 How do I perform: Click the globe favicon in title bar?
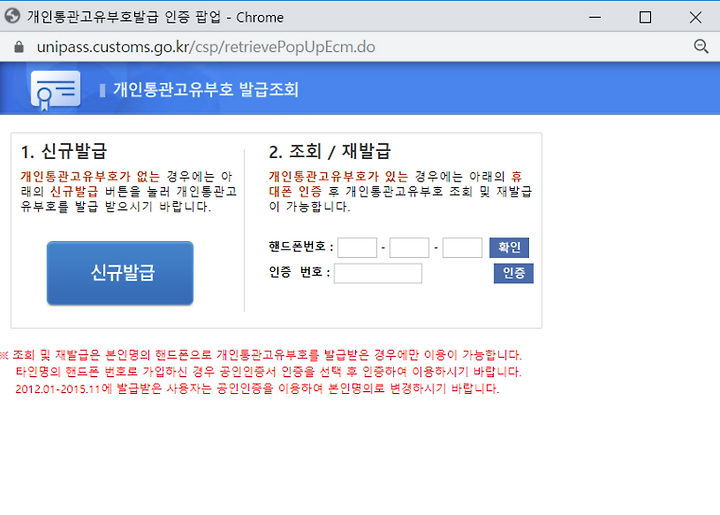[12, 16]
